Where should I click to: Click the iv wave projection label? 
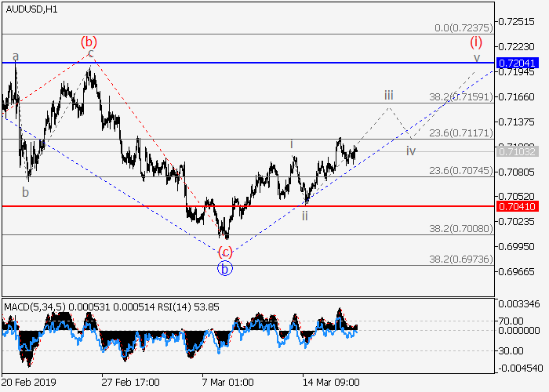click(410, 151)
